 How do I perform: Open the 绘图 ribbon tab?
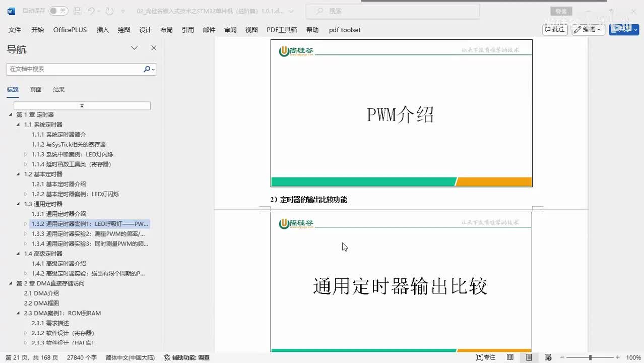124,30
